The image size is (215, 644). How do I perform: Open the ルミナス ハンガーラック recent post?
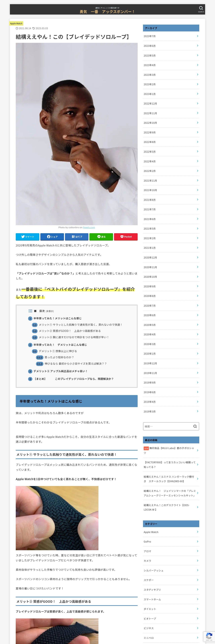click(x=171, y=479)
